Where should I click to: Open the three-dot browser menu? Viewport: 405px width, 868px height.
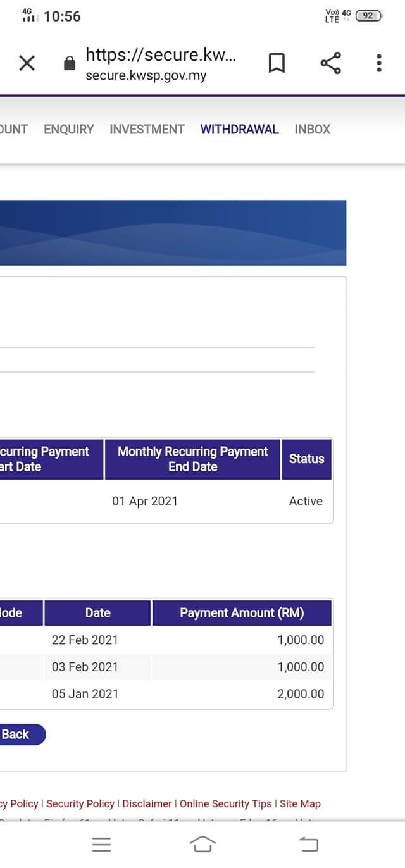[378, 63]
